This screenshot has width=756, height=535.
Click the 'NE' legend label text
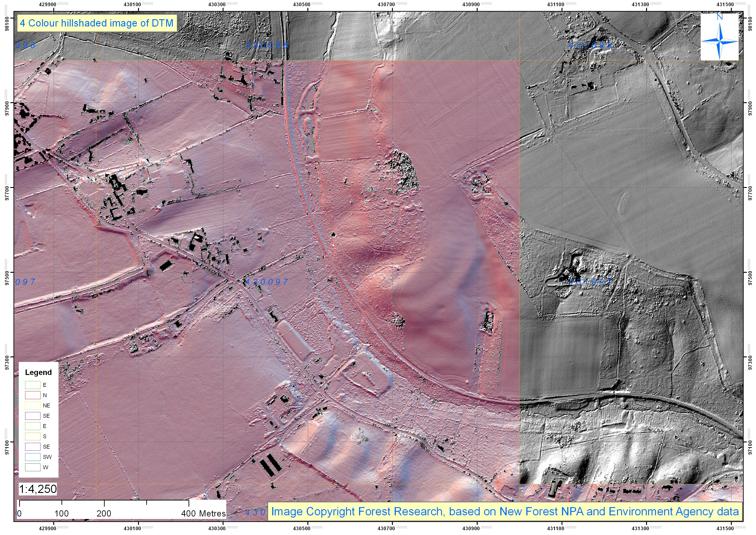pos(46,406)
